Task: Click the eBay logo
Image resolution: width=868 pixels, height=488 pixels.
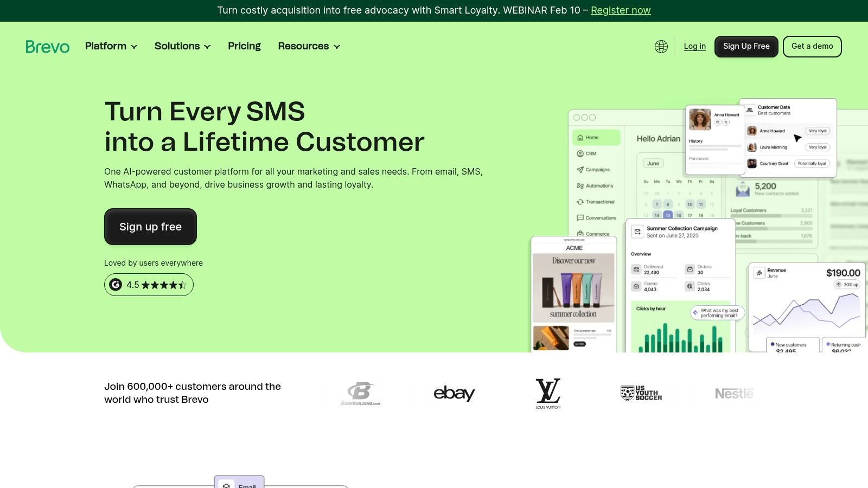Action: (454, 393)
